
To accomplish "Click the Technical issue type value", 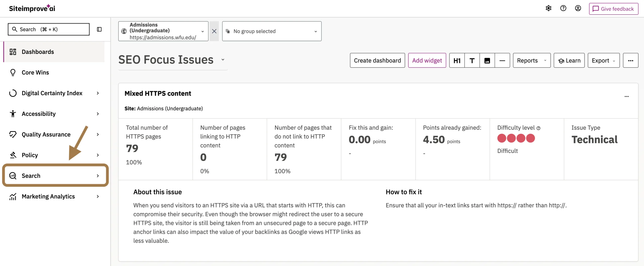I will pyautogui.click(x=594, y=140).
